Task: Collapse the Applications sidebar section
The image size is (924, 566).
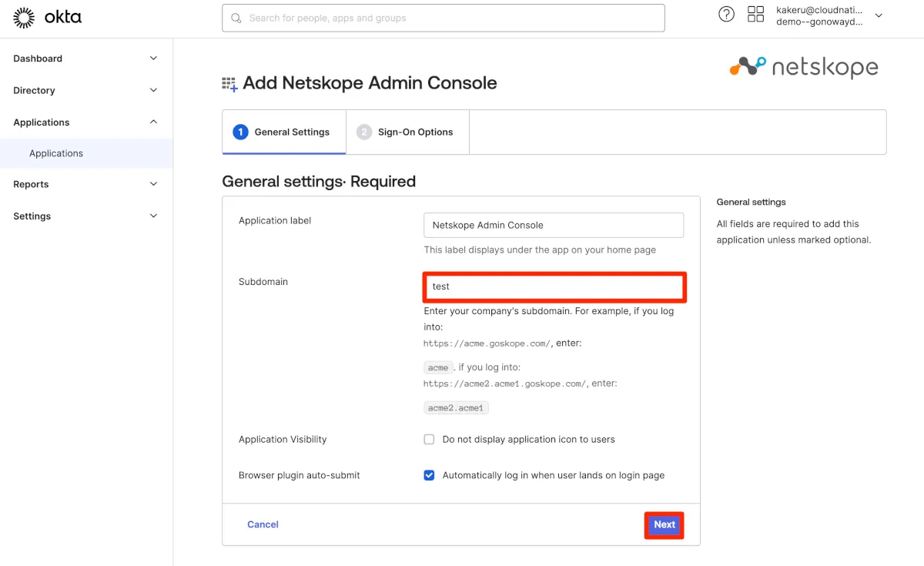Action: pyautogui.click(x=153, y=122)
